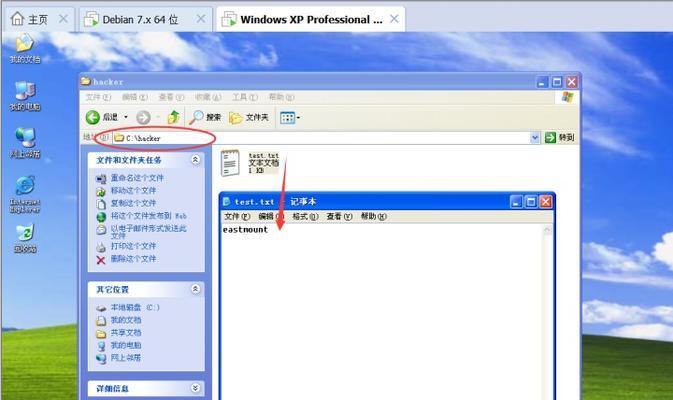The image size is (673, 400).
Task: Click Publish this file to the Web
Action: pyautogui.click(x=149, y=216)
